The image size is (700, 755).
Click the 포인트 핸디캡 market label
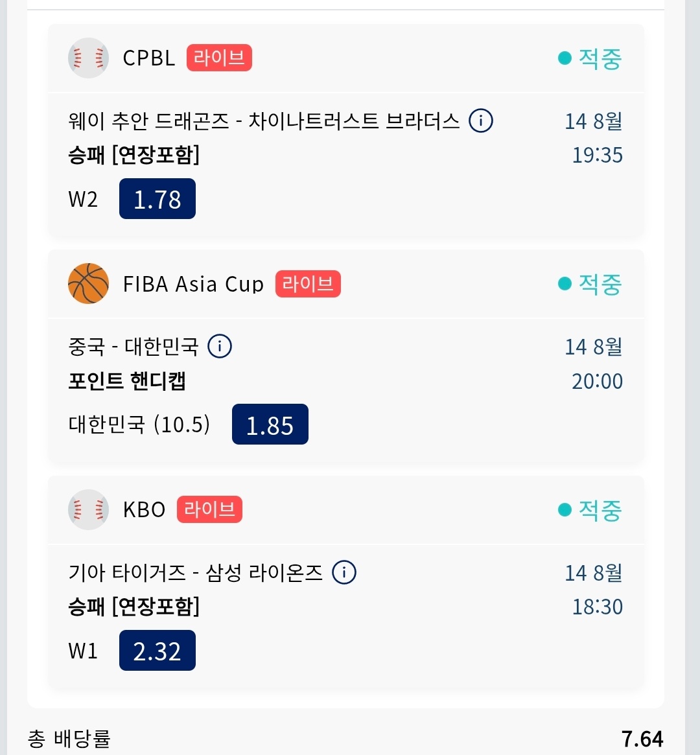[126, 381]
